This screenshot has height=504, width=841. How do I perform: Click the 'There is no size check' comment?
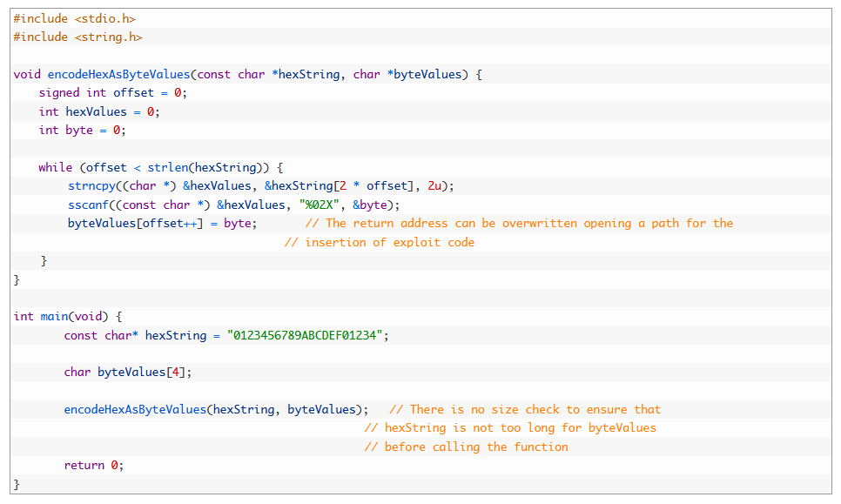pos(524,410)
